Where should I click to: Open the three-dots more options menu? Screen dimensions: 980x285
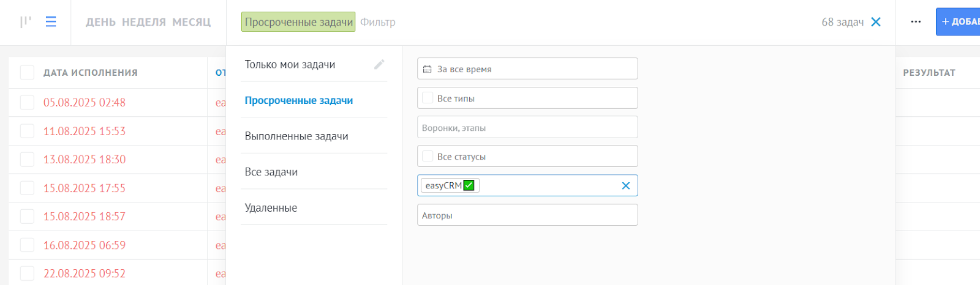pos(916,22)
